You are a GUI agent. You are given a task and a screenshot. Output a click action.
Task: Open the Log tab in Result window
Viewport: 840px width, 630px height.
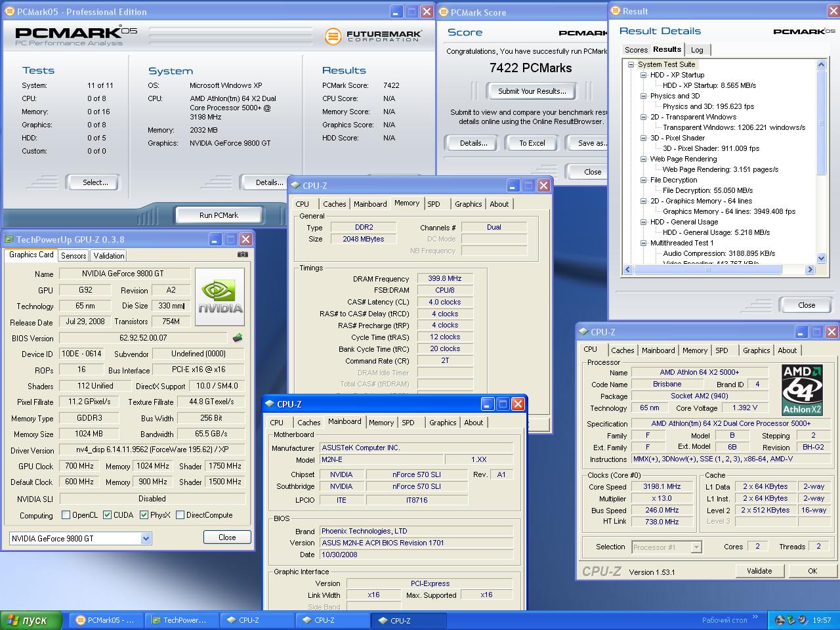pos(697,50)
